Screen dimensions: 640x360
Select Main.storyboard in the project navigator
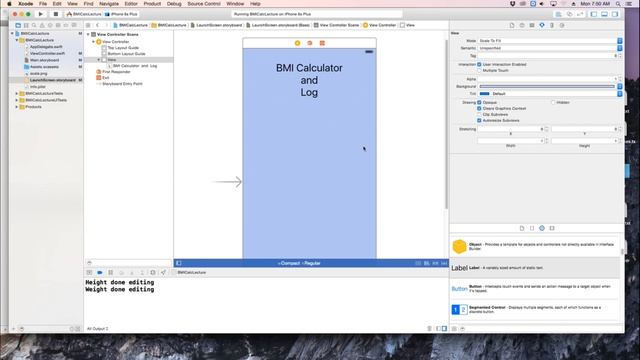click(x=44, y=60)
